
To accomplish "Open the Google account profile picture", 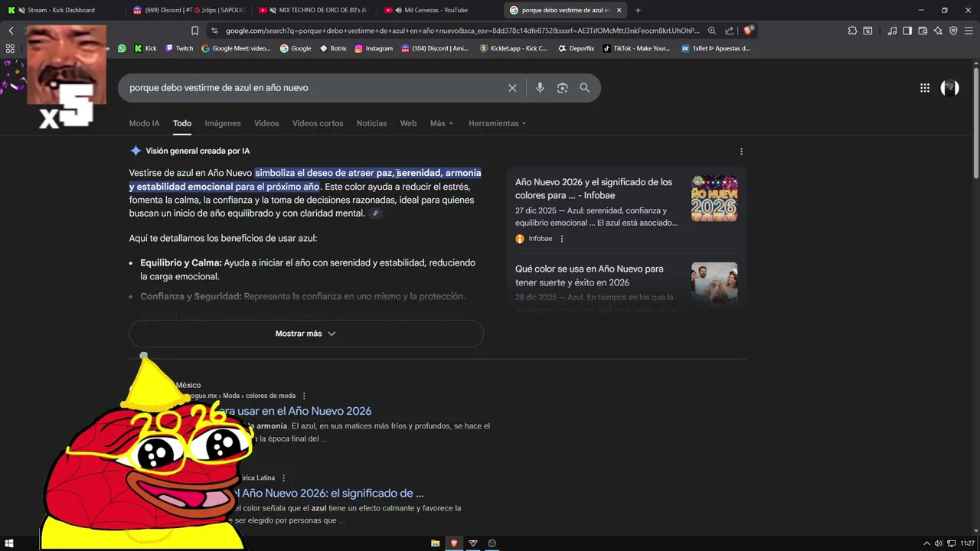I will point(950,88).
